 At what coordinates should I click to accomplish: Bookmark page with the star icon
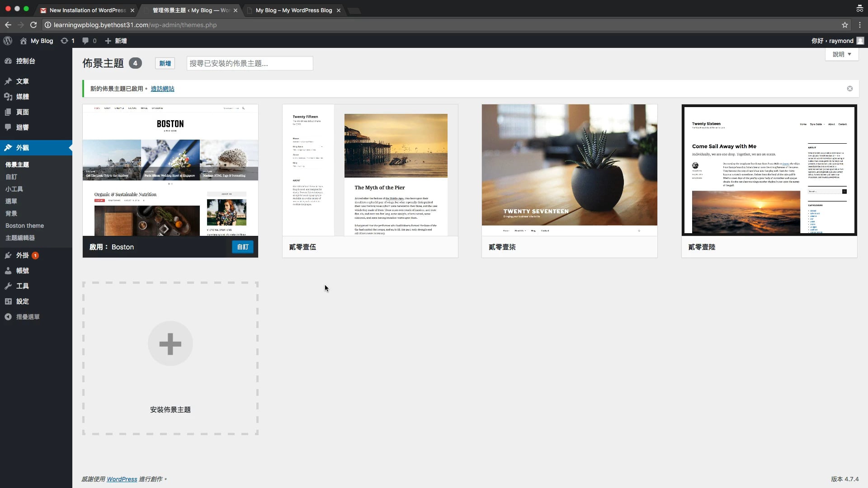coord(844,25)
